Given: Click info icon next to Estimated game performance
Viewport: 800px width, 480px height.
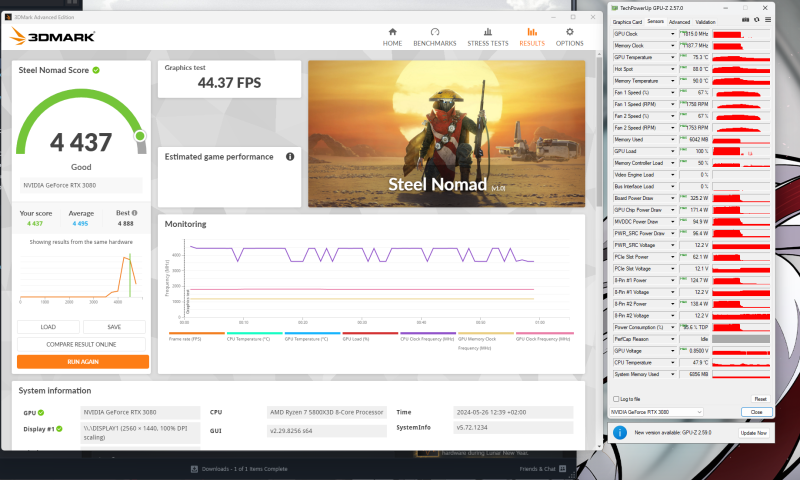Looking at the screenshot, I should pos(290,157).
